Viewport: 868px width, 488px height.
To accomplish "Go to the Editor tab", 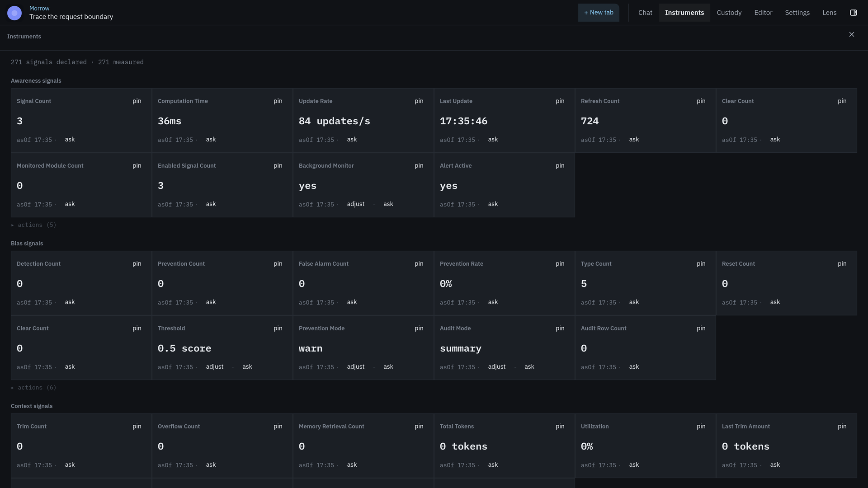I will pyautogui.click(x=763, y=13).
